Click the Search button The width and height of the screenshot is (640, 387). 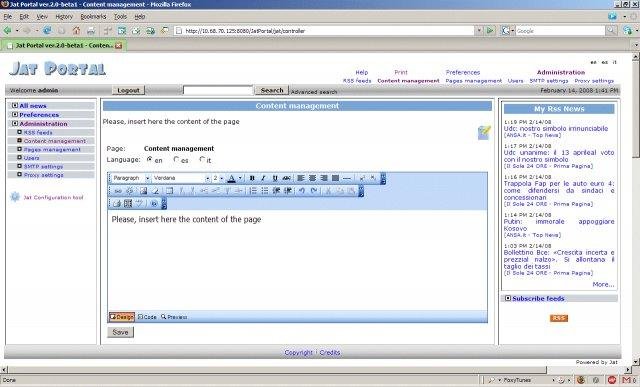(272, 90)
